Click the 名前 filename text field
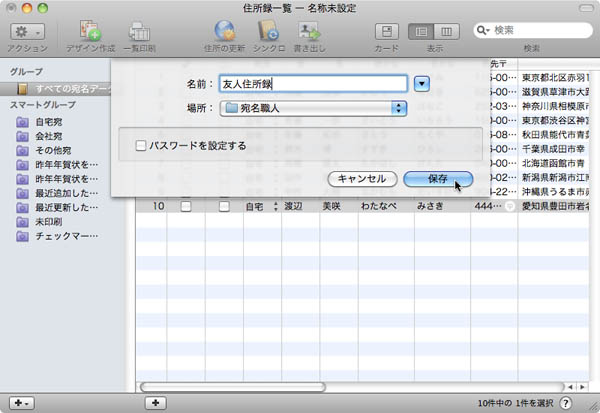Screen dimensions: 600x413 coord(312,83)
